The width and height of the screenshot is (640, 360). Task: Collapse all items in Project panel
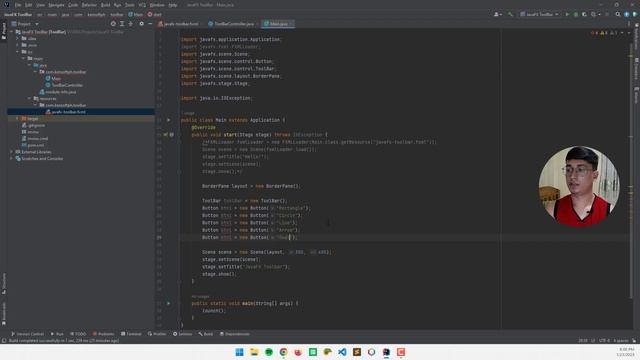point(131,24)
